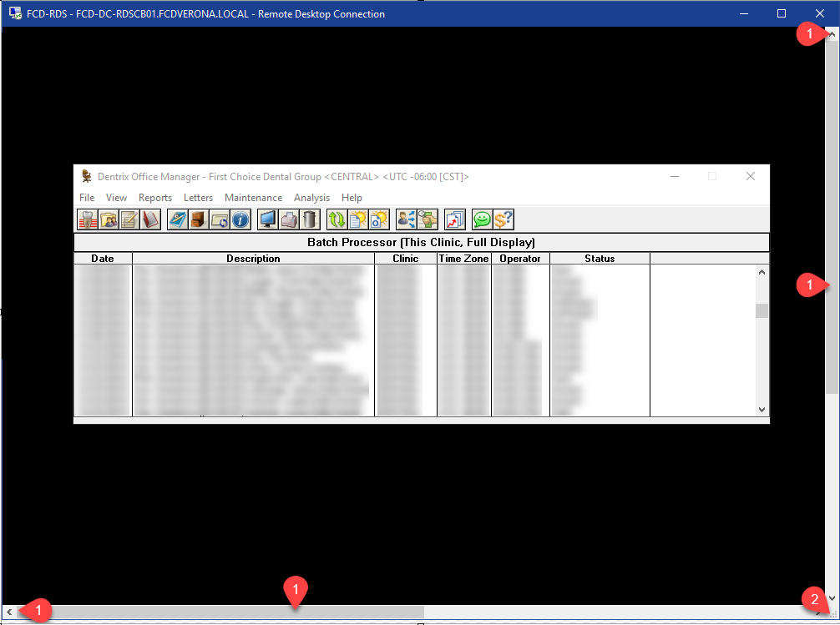Click the Date column header
This screenshot has width=840, height=625.
click(x=103, y=259)
